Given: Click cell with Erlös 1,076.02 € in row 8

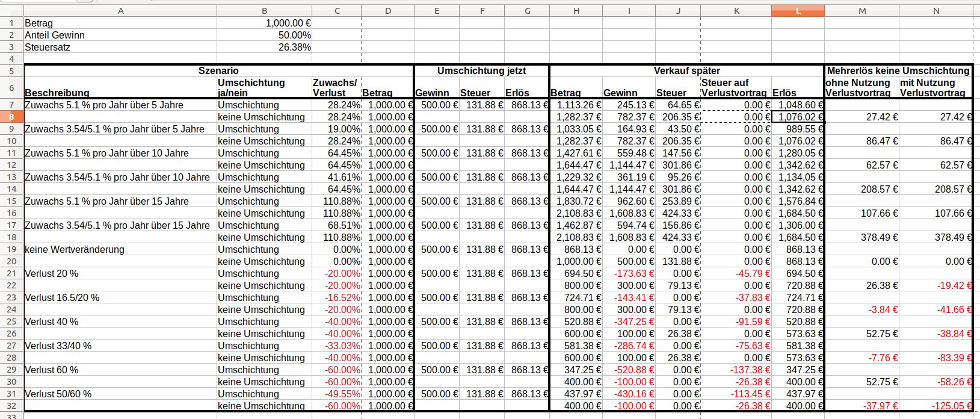Looking at the screenshot, I should point(798,117).
